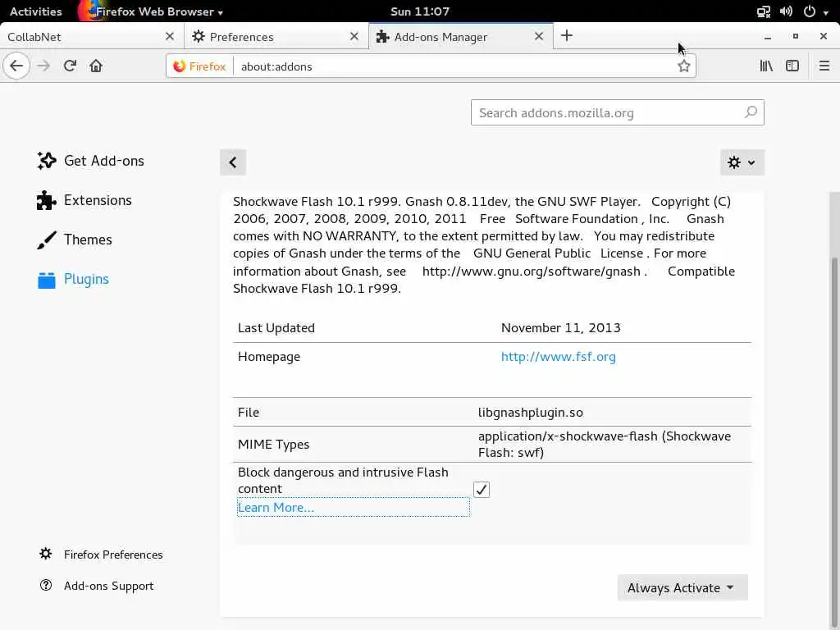Open the Extensions category

pos(84,200)
